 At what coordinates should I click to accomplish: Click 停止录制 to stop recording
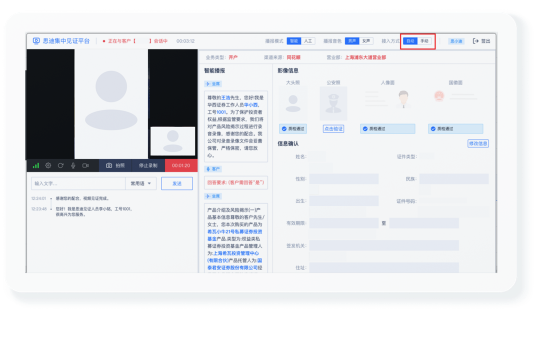(x=148, y=166)
